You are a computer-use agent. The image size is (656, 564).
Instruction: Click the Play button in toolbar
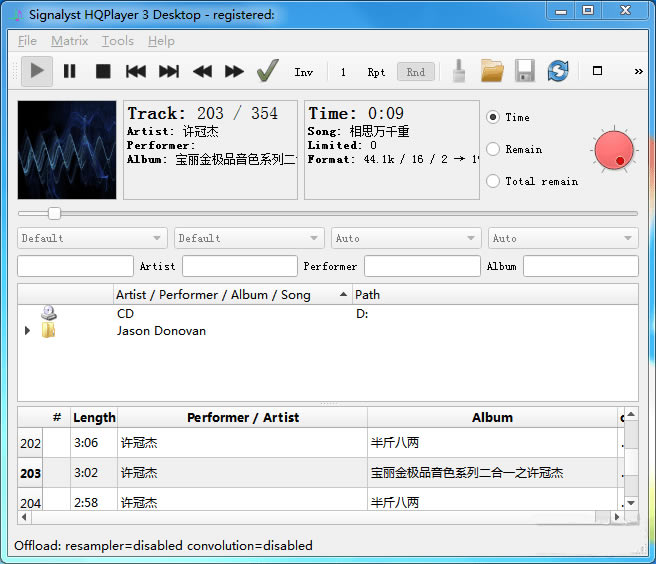coord(38,71)
